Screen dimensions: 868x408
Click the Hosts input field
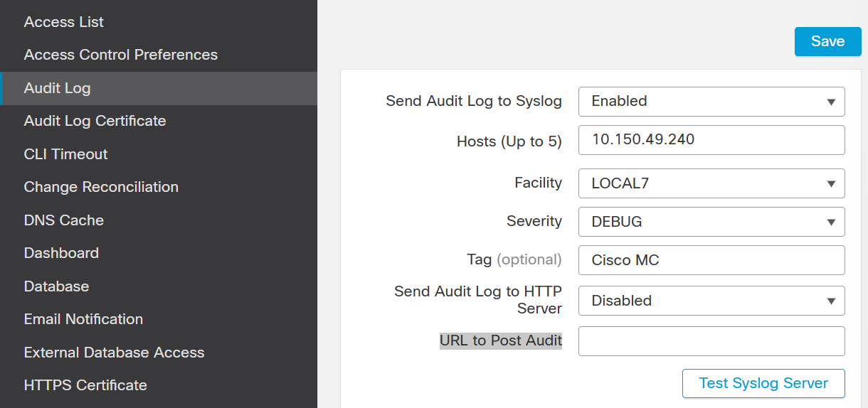tap(711, 140)
